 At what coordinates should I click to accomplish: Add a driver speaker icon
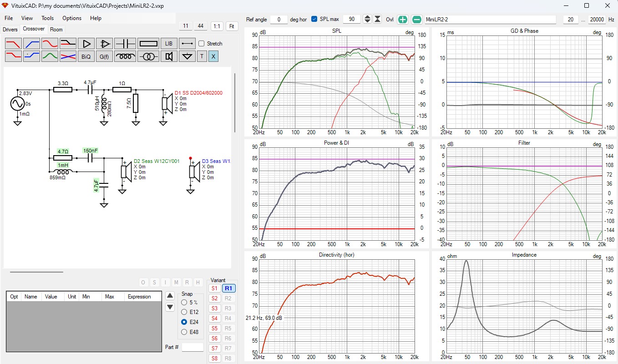click(169, 56)
